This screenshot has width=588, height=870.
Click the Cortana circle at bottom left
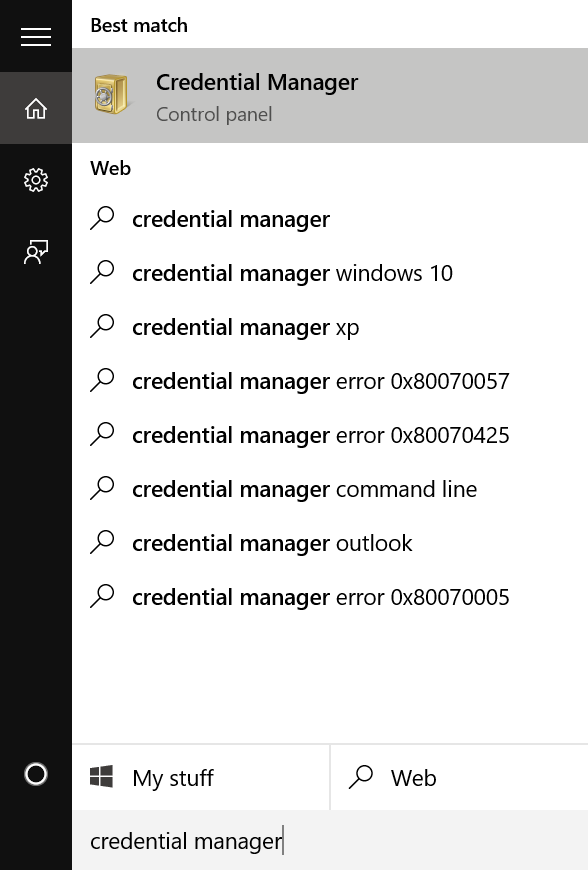coord(36,775)
